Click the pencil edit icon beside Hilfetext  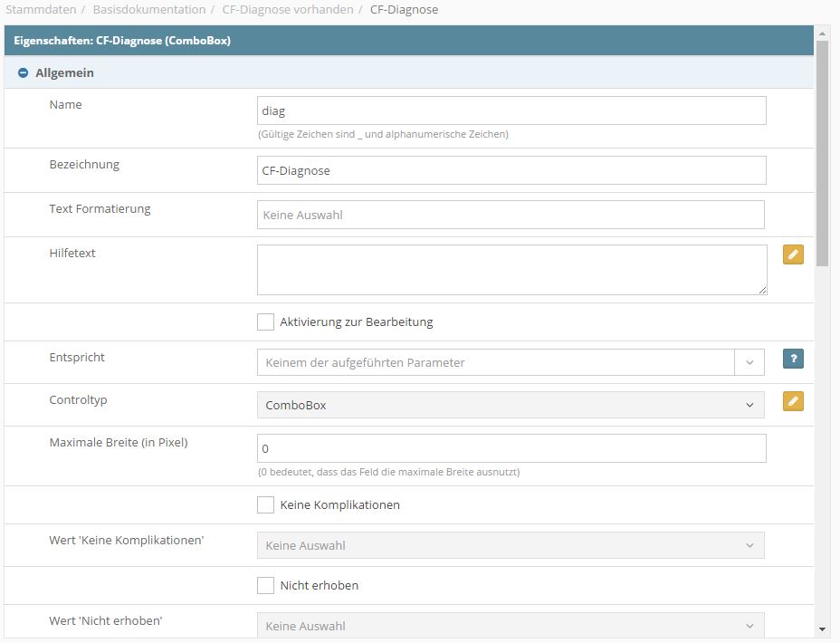tap(793, 254)
